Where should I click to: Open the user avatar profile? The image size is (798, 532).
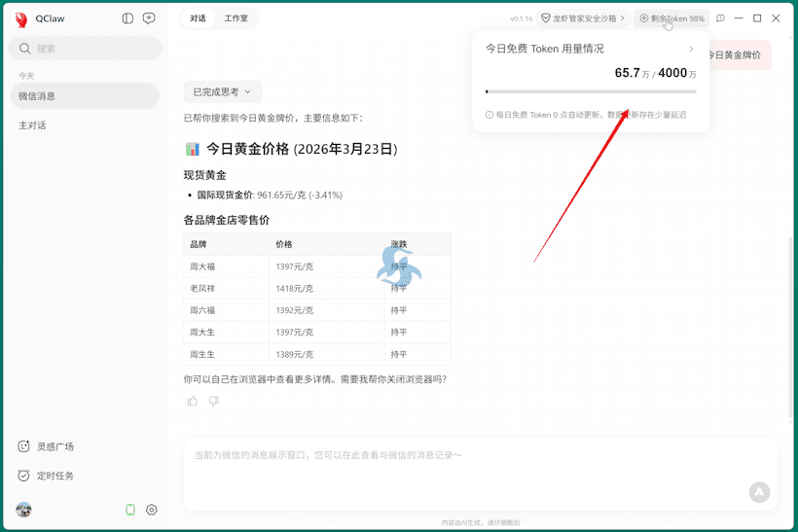click(x=23, y=509)
